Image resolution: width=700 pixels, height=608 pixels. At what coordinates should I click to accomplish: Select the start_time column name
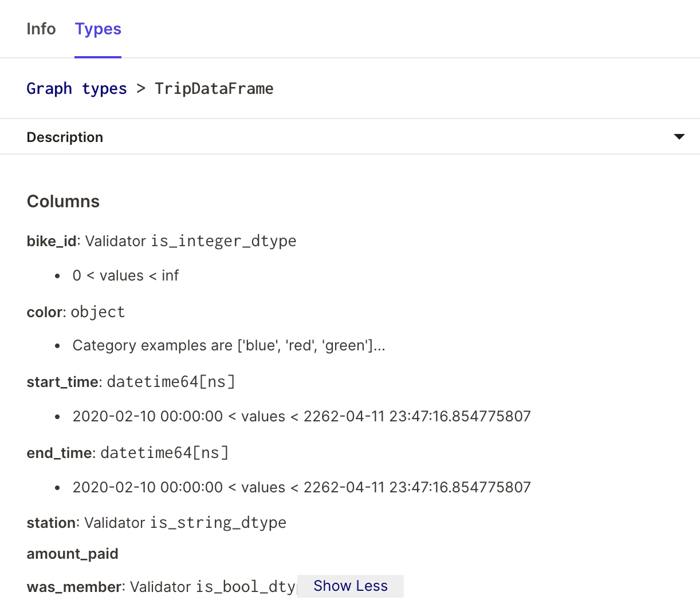pos(62,382)
